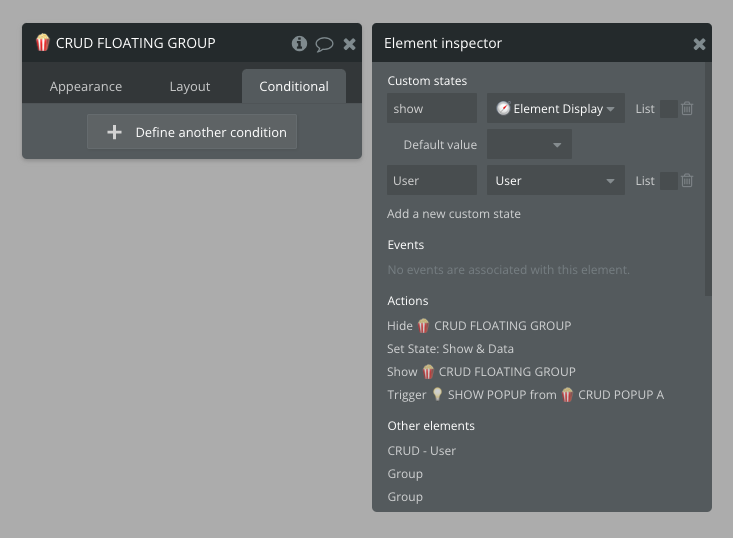The width and height of the screenshot is (733, 538).
Task: Delete the 'User' custom state with trash icon
Action: 687,181
